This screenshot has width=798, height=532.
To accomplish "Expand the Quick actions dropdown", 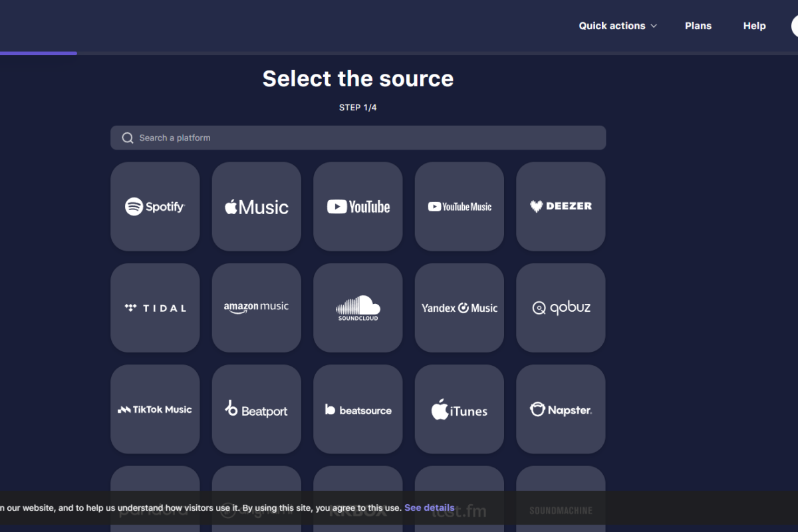I will [x=617, y=26].
